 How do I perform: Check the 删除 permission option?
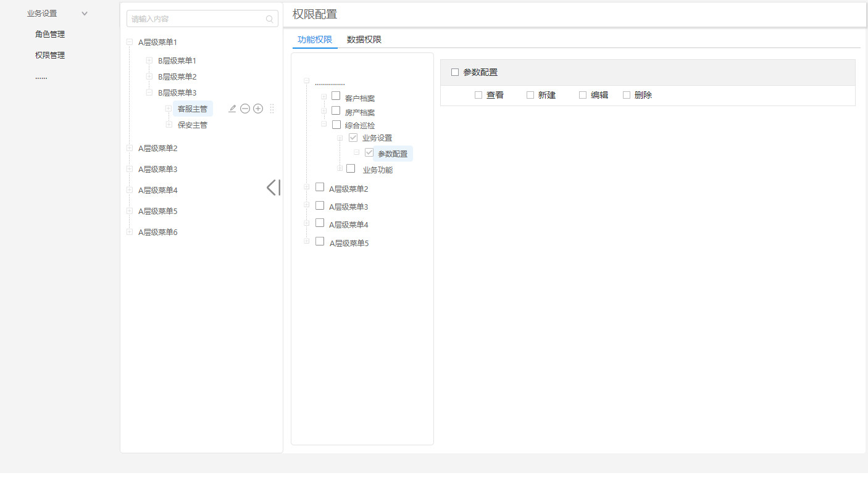pyautogui.click(x=625, y=94)
